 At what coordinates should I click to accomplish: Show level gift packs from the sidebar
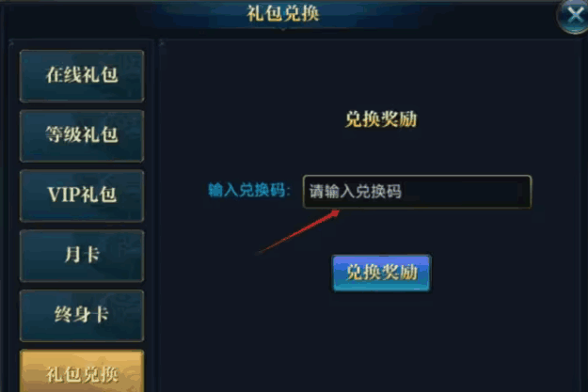82,135
